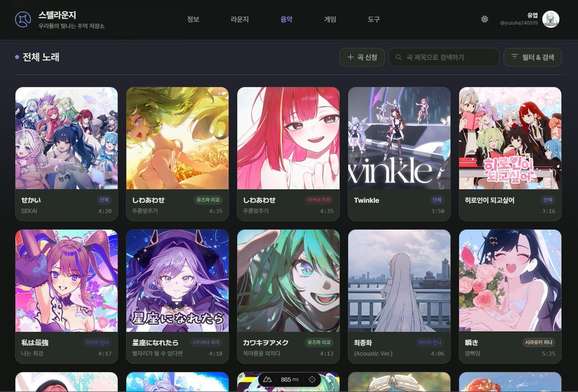Click the 시라유키 히나 tag
Image resolution: width=578 pixels, height=392 pixels.
tap(539, 342)
